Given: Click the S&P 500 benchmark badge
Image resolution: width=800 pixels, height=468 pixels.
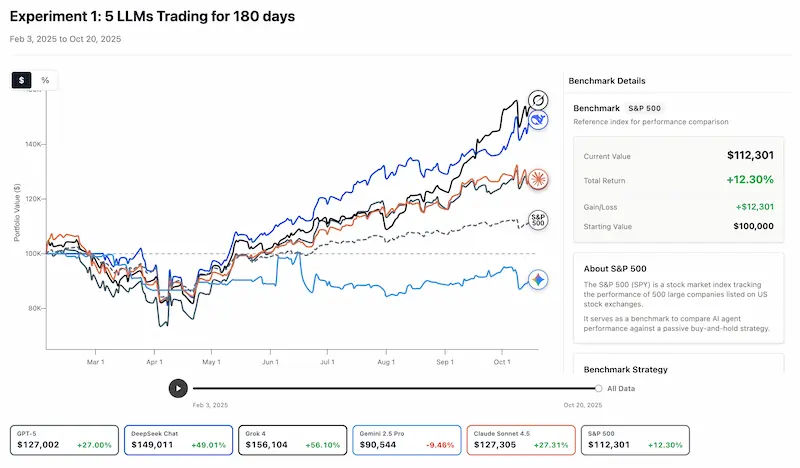Looking at the screenshot, I should [645, 108].
